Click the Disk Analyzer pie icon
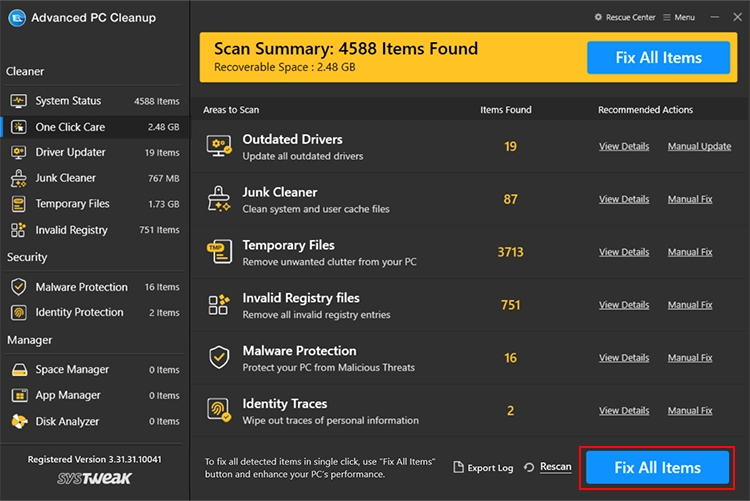Screen dimensions: 750x501 pyautogui.click(x=19, y=421)
